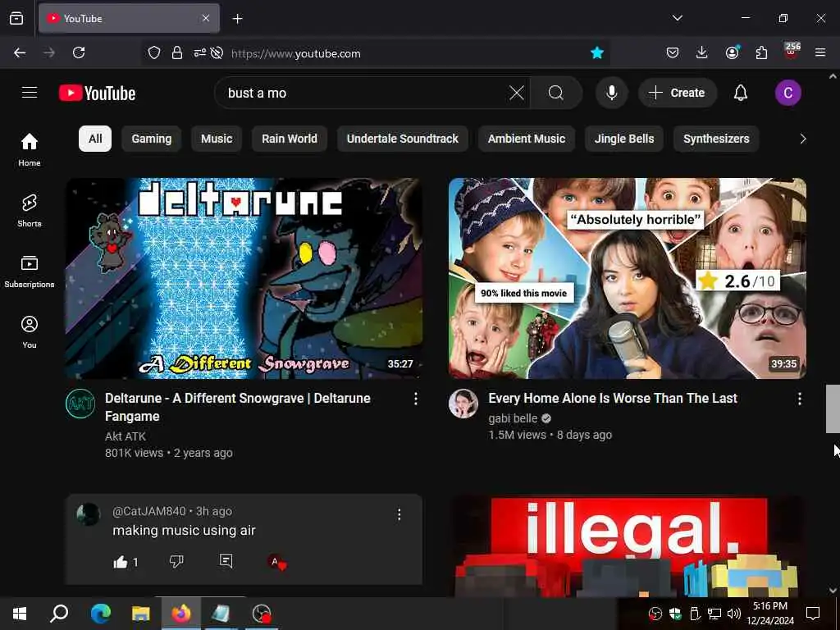Image resolution: width=840 pixels, height=630 pixels.
Task: Open Akt ATK channel name
Action: click(126, 436)
